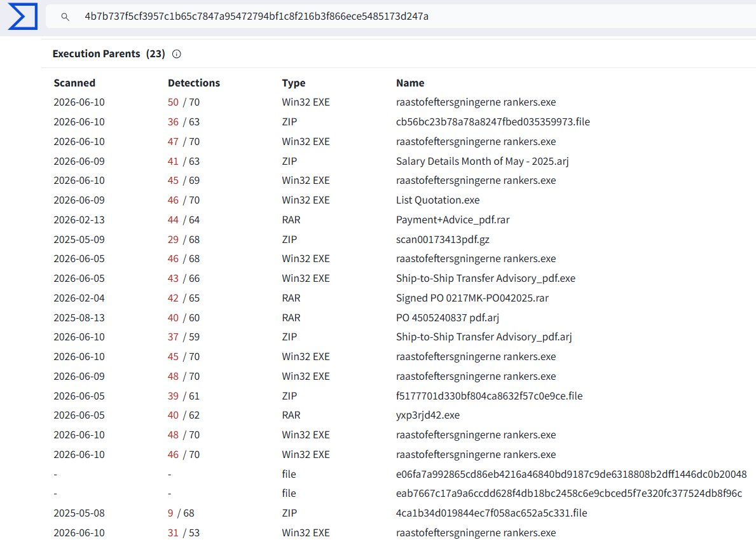Image resolution: width=756 pixels, height=549 pixels.
Task: Open raastofeftersgningerne rankers.exe with 50 / 70 detections
Action: coord(476,102)
